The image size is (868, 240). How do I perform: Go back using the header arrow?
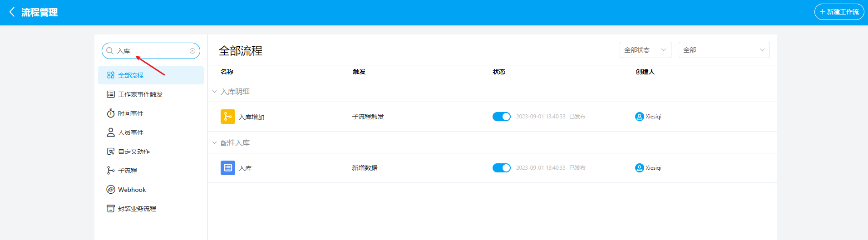[12, 12]
